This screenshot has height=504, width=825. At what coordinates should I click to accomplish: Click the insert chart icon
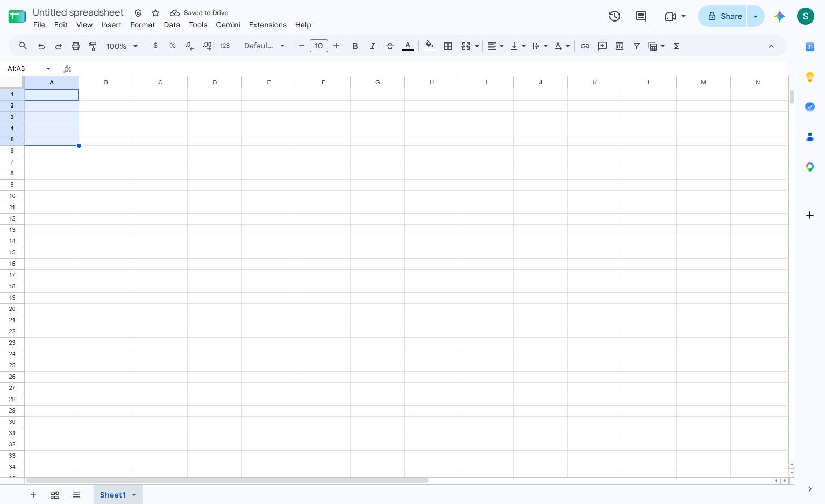tap(620, 46)
